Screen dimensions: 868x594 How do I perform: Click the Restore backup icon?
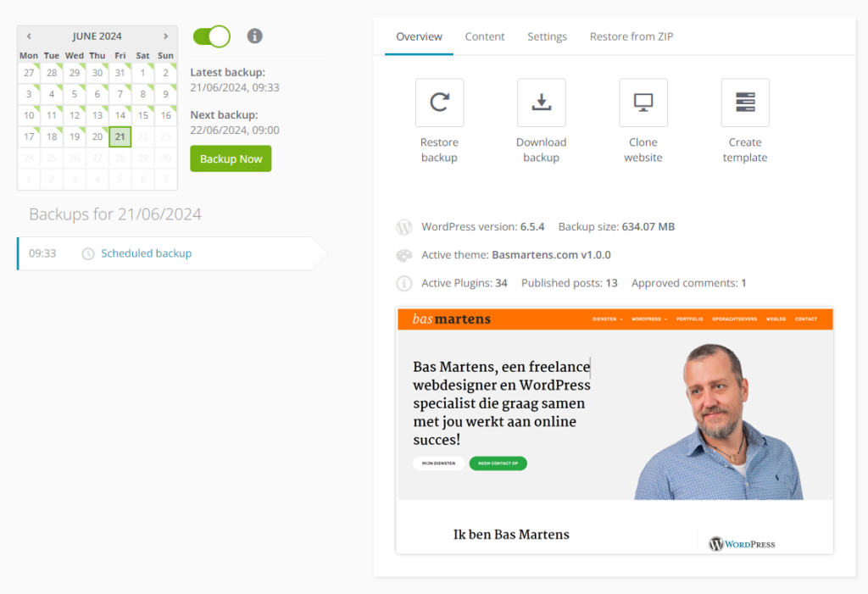440,103
